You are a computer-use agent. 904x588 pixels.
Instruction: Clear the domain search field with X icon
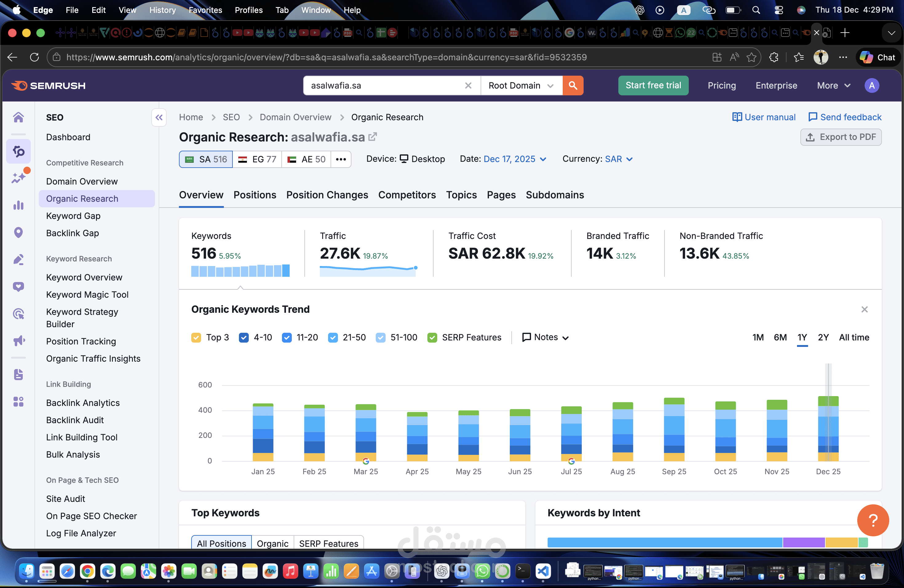point(468,85)
